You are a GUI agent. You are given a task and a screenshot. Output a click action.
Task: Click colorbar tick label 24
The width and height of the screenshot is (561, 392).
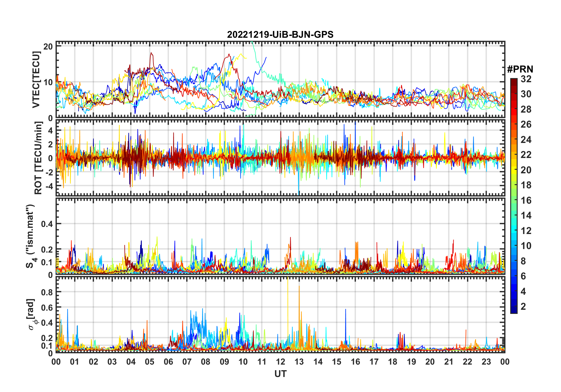tap(526, 140)
